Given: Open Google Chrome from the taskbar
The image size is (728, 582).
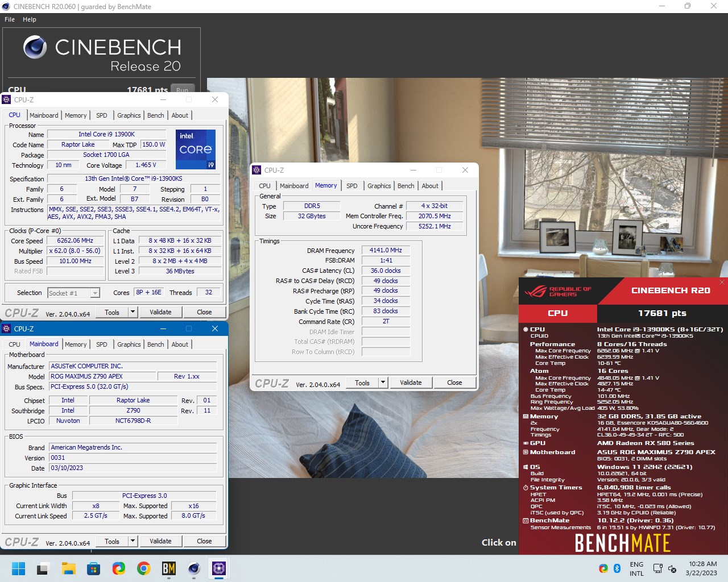Looking at the screenshot, I should [144, 568].
